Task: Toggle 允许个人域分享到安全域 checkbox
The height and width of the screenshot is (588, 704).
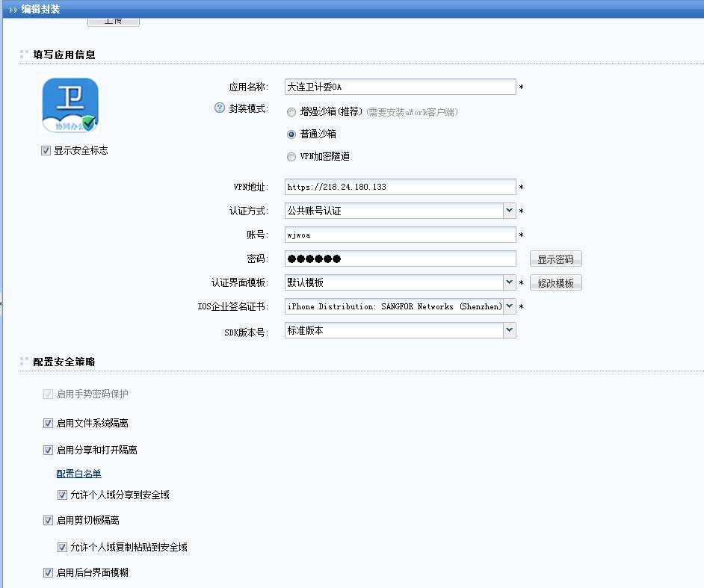Action: tap(62, 495)
